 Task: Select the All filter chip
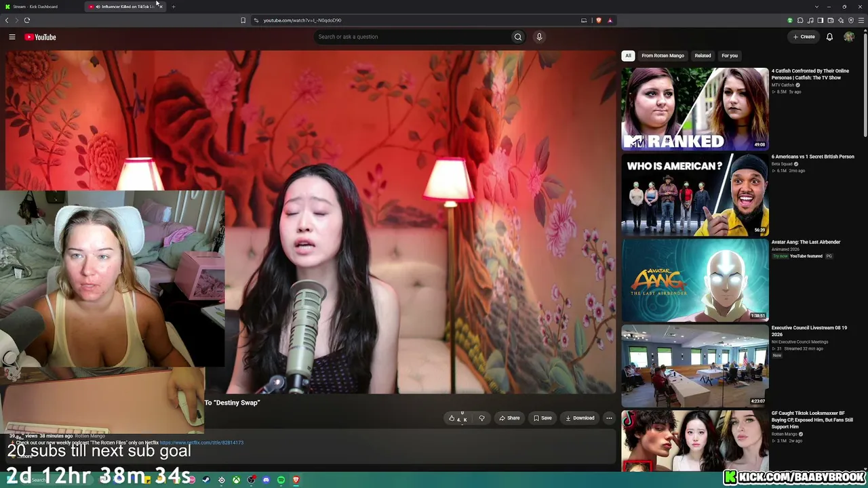point(628,56)
